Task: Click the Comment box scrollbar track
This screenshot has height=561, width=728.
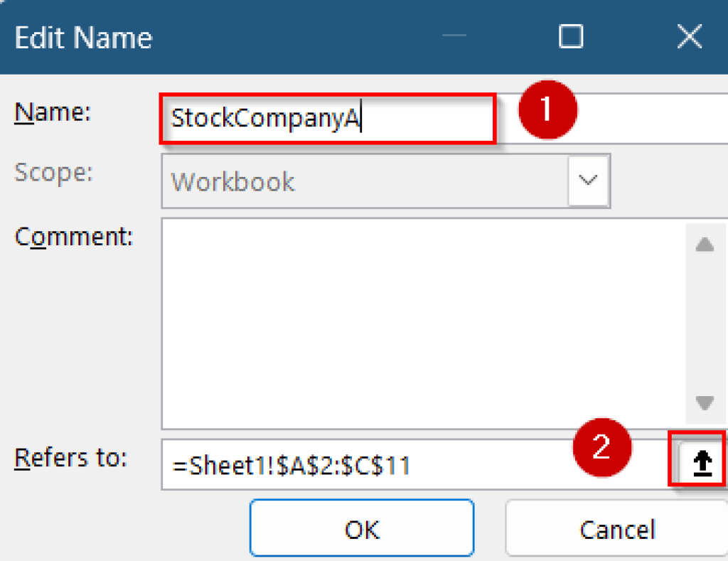Action: 705,324
